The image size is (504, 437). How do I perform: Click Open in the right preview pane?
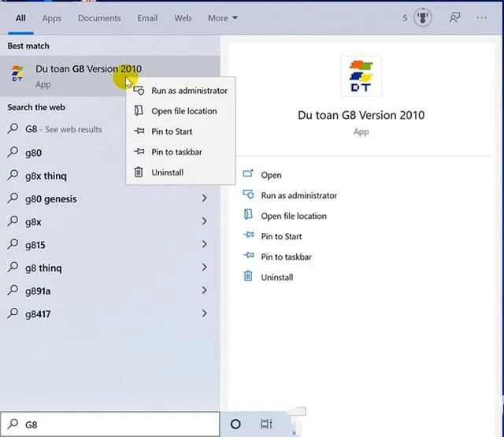pos(271,175)
